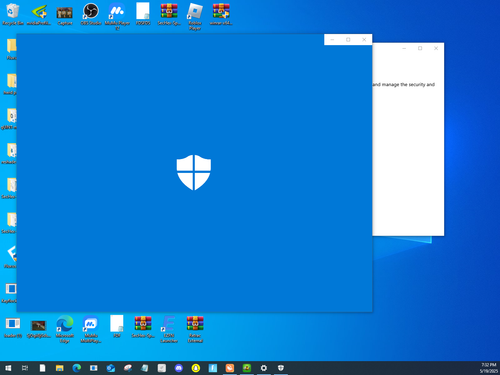Open Snapchat from the taskbar
This screenshot has width=500, height=375.
click(196, 368)
